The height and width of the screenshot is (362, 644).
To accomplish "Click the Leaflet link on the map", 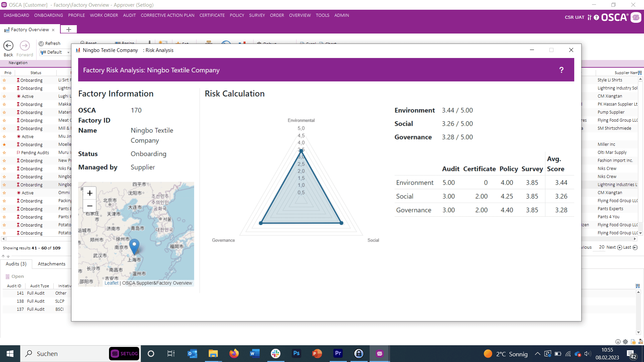I will click(x=111, y=283).
